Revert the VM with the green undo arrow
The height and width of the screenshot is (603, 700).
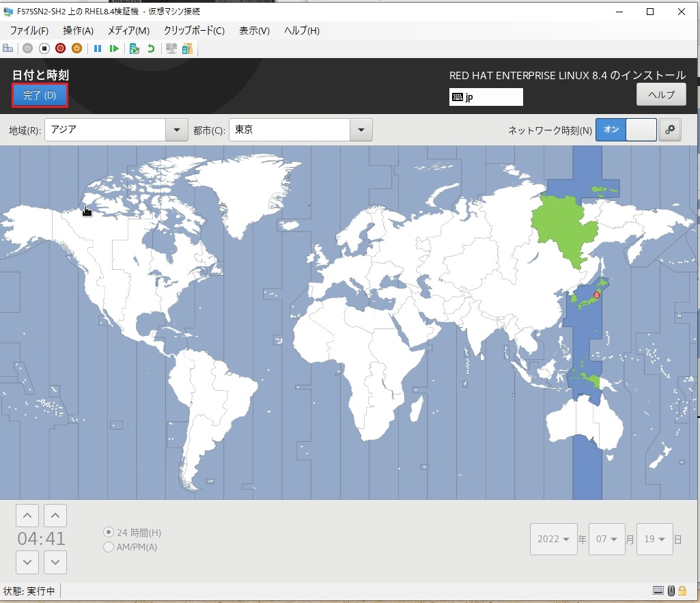pos(151,48)
